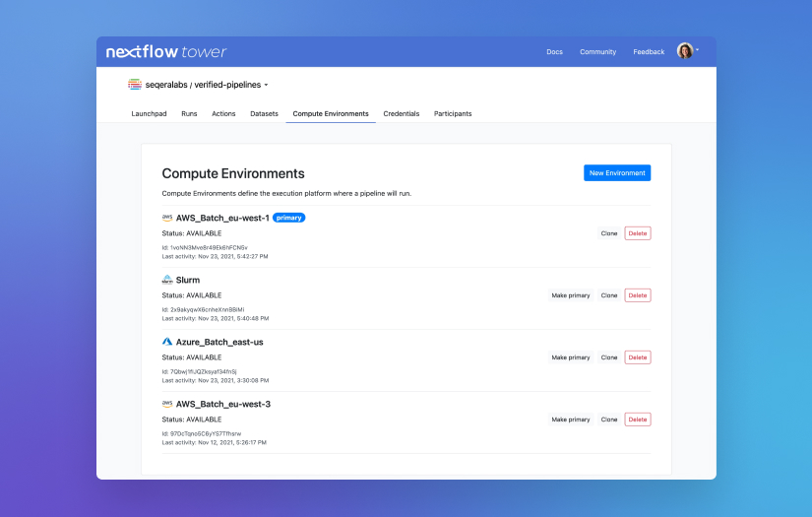812x517 pixels.
Task: Click the Nextflow Tower logo
Action: (166, 52)
